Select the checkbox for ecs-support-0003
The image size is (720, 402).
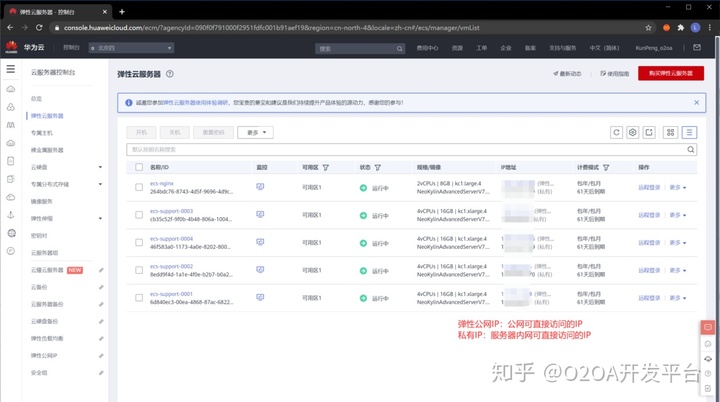tap(139, 215)
